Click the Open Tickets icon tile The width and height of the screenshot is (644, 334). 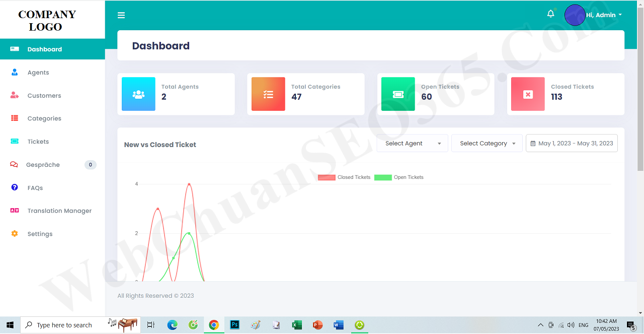tap(398, 94)
